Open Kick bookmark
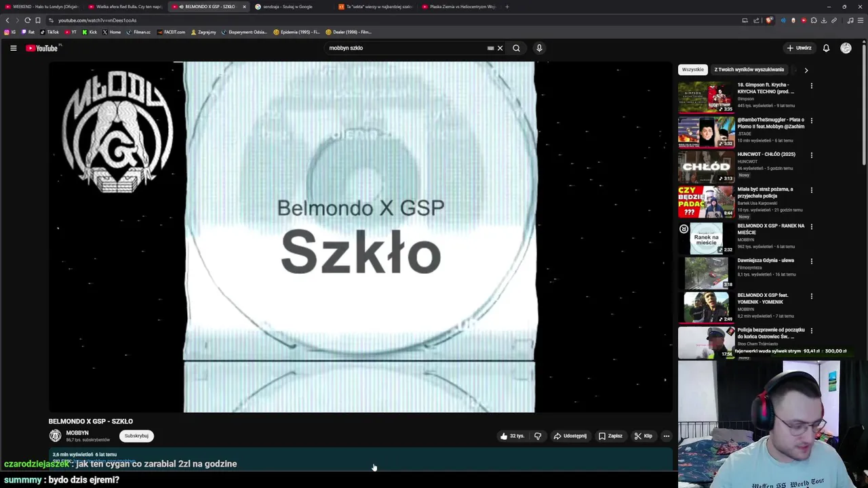Image resolution: width=868 pixels, height=488 pixels. coord(90,32)
